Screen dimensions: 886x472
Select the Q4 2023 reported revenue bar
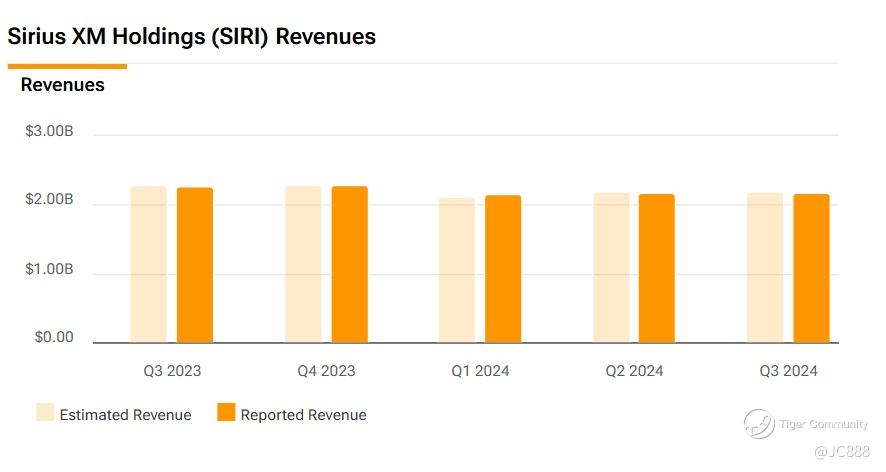pyautogui.click(x=350, y=265)
